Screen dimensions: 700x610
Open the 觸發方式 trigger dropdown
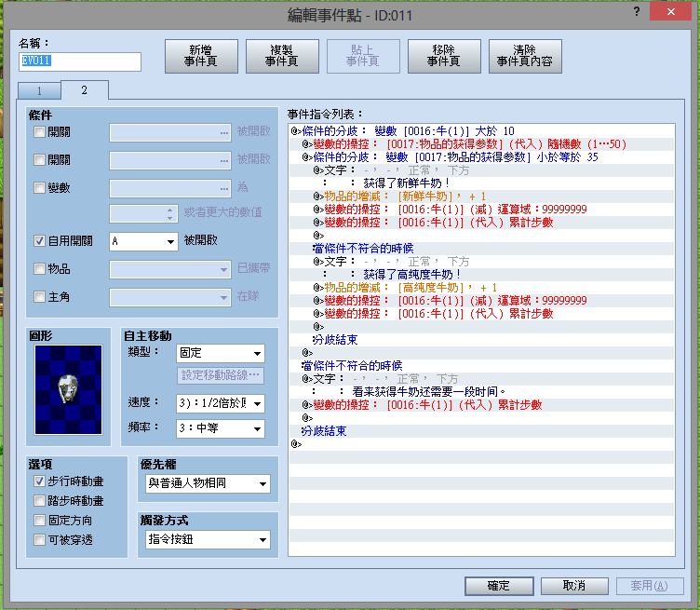click(x=208, y=539)
